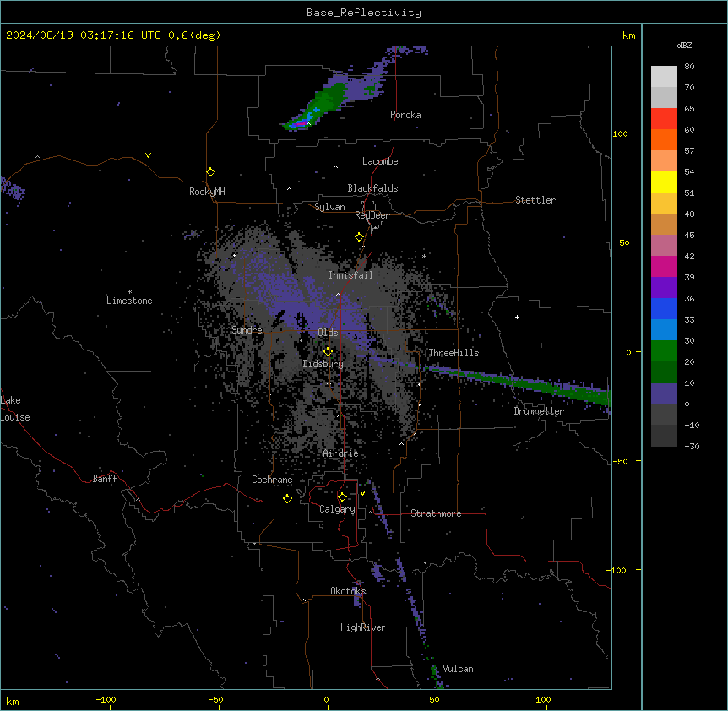Click the Airdrie city label
The image size is (728, 711).
click(340, 453)
